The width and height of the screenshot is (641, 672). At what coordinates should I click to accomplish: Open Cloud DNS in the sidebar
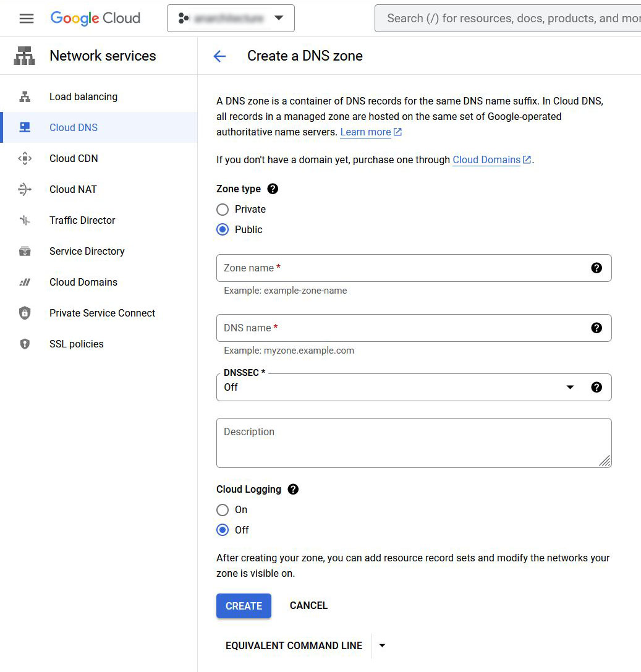[x=98, y=127]
